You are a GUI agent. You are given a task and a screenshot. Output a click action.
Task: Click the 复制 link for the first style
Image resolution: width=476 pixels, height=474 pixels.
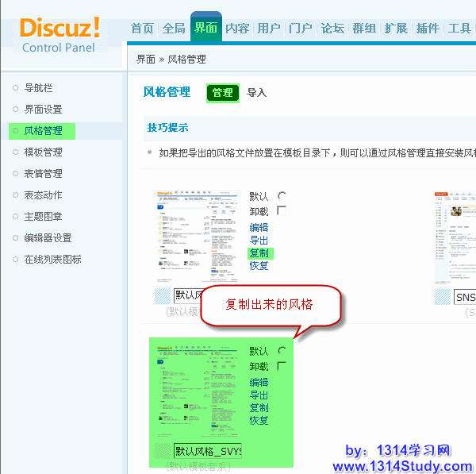[x=259, y=253]
